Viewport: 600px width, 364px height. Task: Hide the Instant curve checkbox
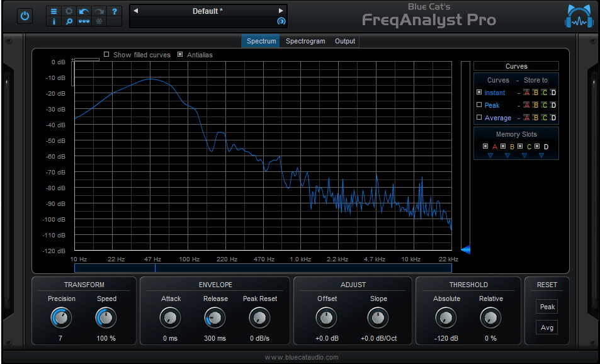coord(479,92)
